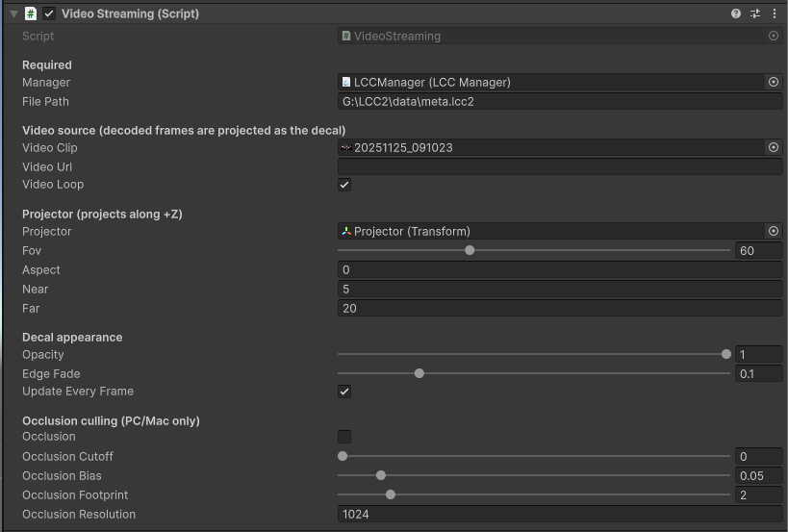Click the Near property label

coord(36,289)
